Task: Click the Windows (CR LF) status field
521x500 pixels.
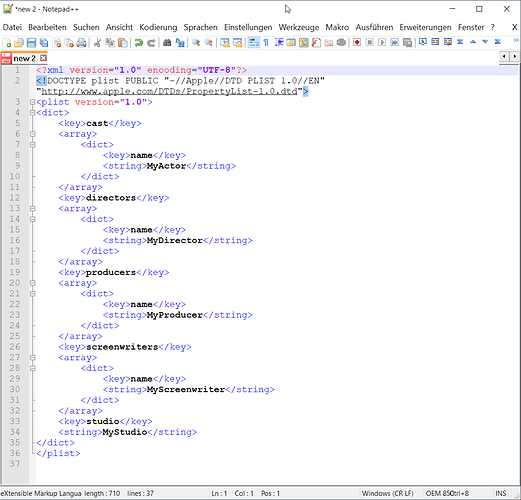Action: [388, 493]
